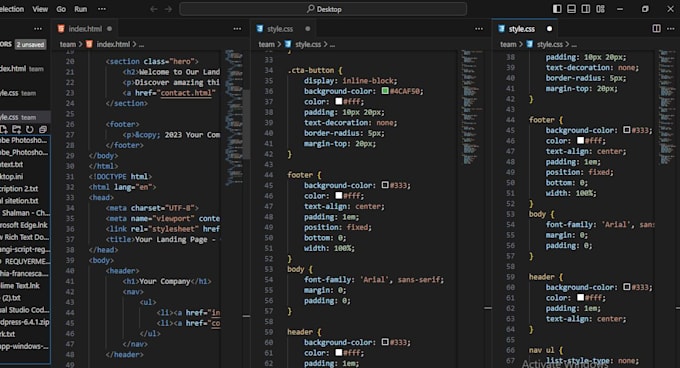The height and width of the screenshot is (368, 680).
Task: Open #333 swatch on line 60 in rightmost editor
Action: pyautogui.click(x=626, y=287)
